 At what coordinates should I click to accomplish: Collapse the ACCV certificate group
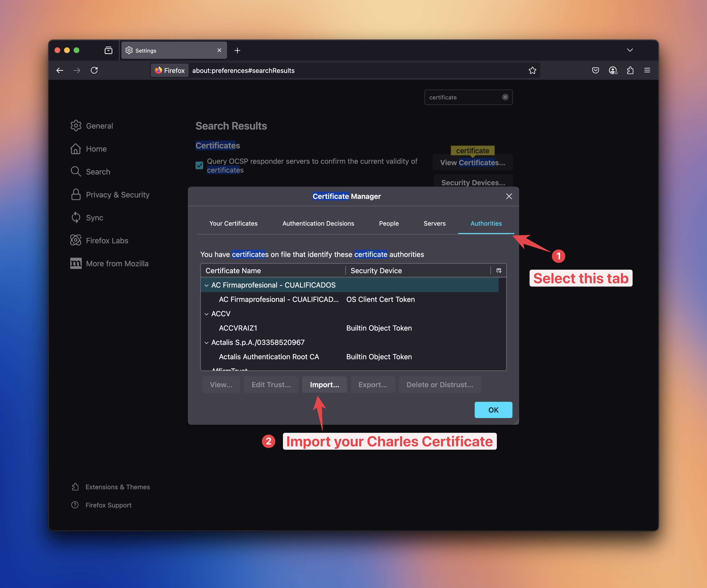(206, 314)
